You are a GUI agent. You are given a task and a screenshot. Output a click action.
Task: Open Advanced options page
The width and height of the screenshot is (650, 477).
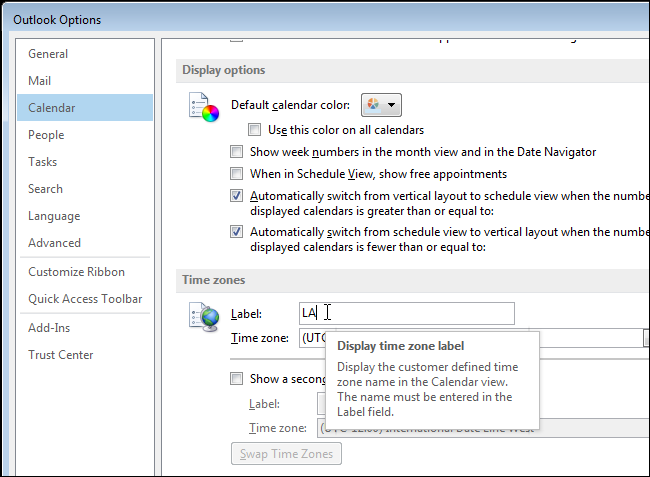55,243
